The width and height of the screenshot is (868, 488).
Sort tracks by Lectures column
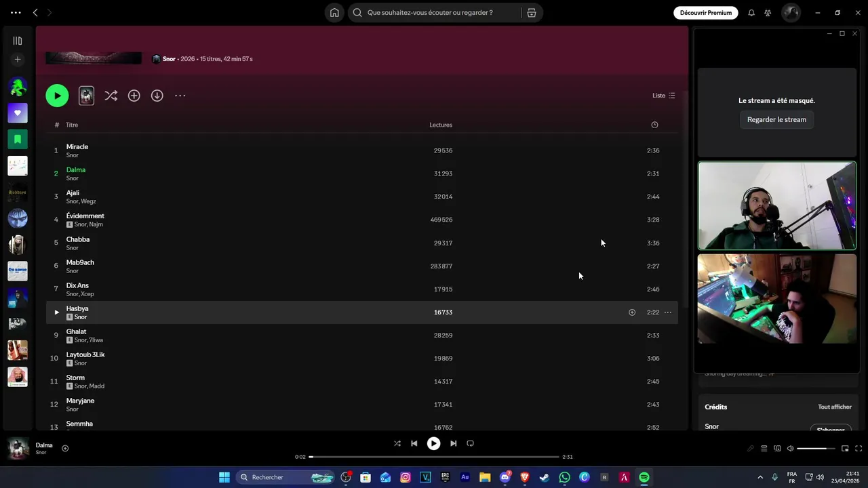(441, 125)
